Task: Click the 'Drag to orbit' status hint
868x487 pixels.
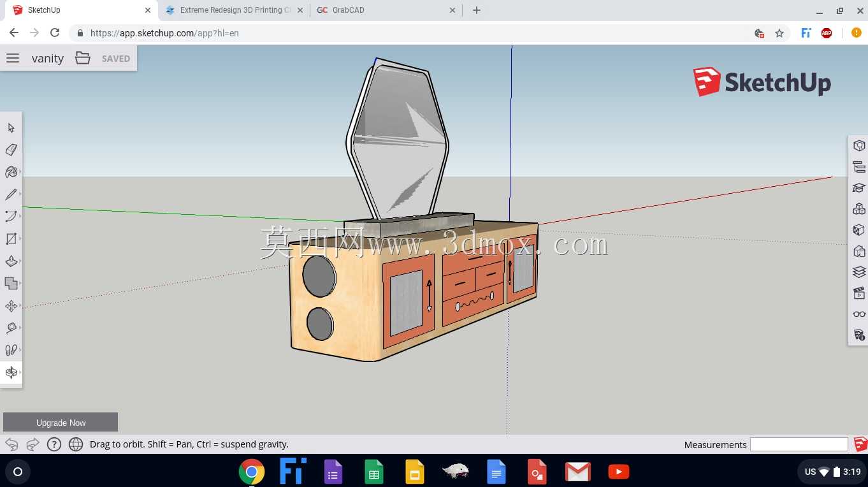Action: pos(189,444)
